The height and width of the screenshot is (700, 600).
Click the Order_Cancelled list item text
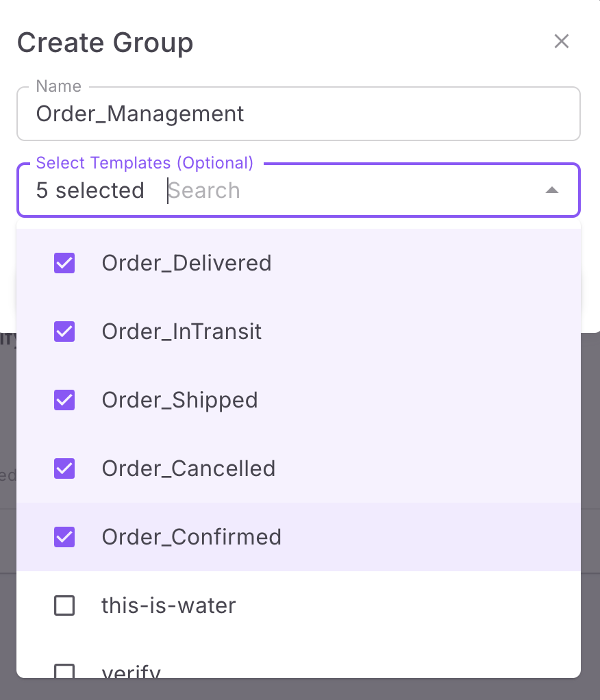pyautogui.click(x=188, y=468)
